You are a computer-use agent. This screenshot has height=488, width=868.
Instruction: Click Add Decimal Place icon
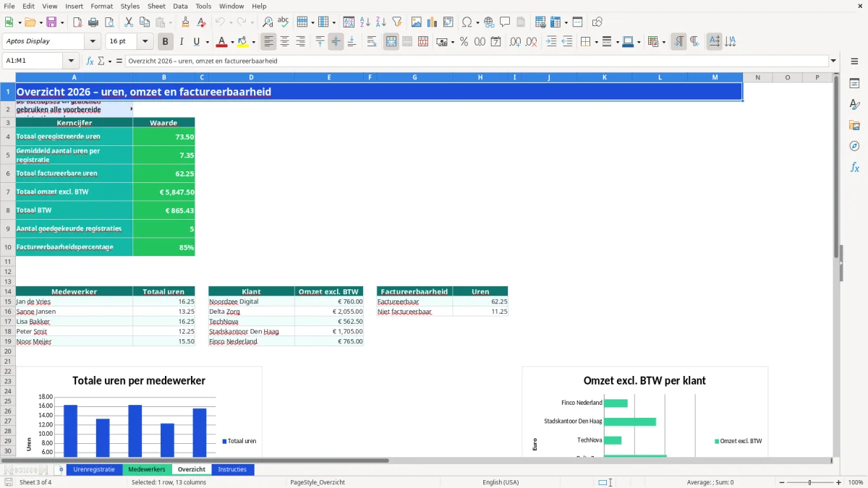coord(515,42)
